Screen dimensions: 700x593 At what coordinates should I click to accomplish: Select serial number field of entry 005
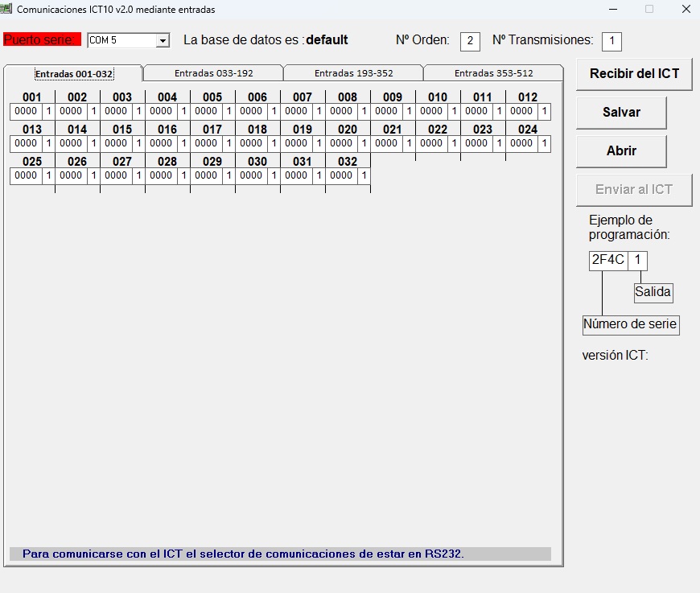[x=206, y=111]
